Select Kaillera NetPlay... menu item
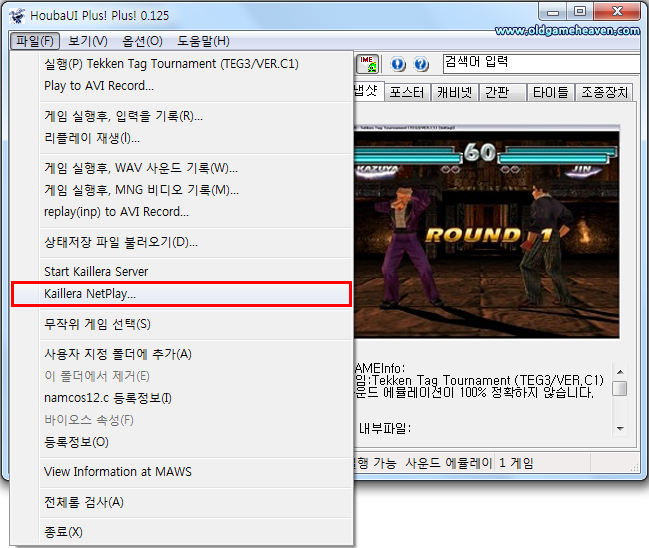The image size is (649, 548). pyautogui.click(x=181, y=294)
